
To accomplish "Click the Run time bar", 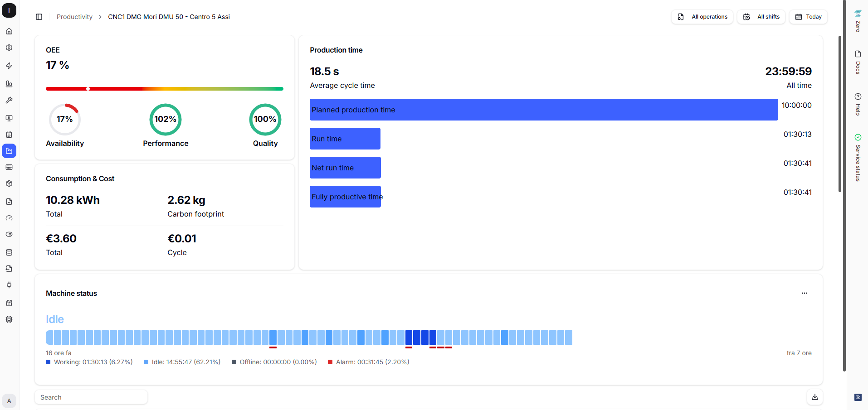I will (x=345, y=139).
